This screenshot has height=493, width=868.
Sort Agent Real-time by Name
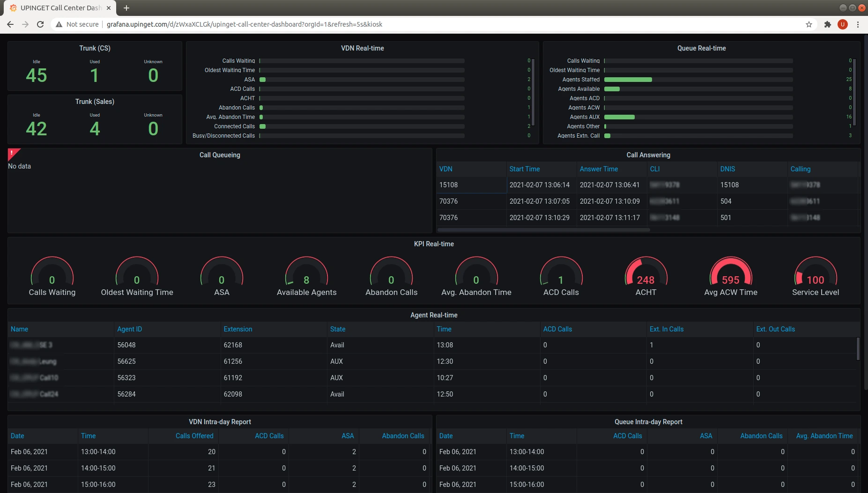click(19, 329)
